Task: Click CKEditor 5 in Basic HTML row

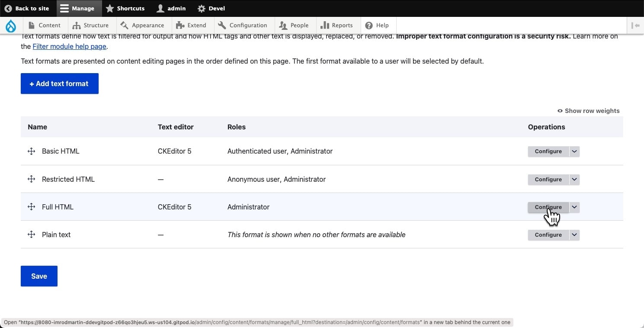Action: [174, 151]
